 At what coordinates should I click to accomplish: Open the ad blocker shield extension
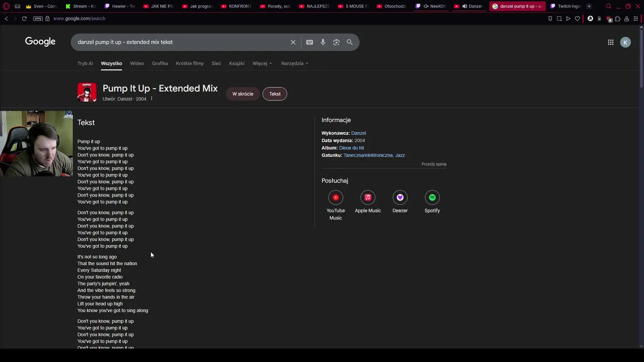pyautogui.click(x=609, y=19)
